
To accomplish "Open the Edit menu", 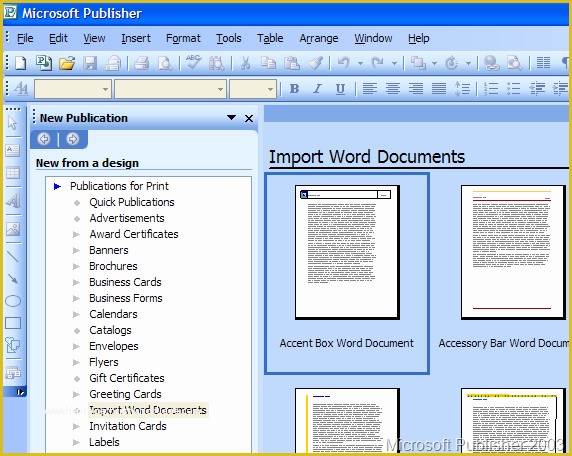I will click(58, 38).
